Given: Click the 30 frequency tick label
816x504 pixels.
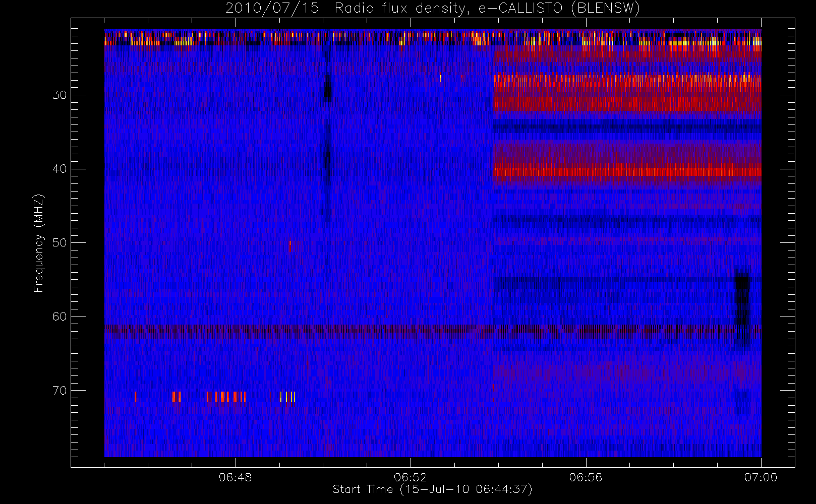Looking at the screenshot, I should click(60, 95).
